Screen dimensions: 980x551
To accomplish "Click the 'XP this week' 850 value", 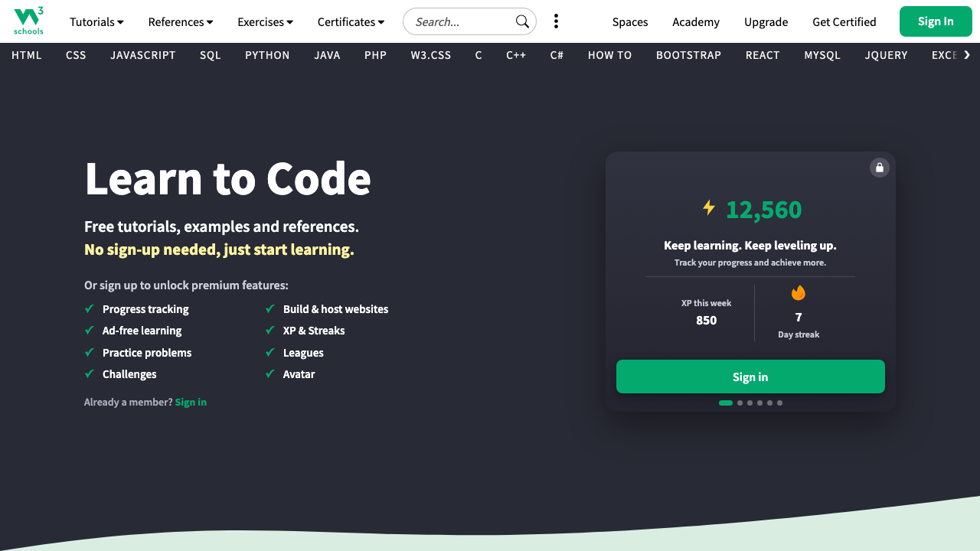I will pos(707,320).
